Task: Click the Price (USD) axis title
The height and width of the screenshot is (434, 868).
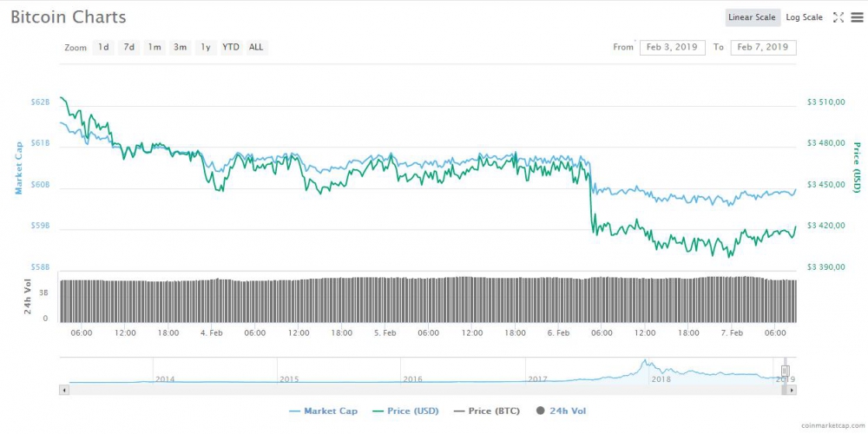Action: tap(857, 168)
